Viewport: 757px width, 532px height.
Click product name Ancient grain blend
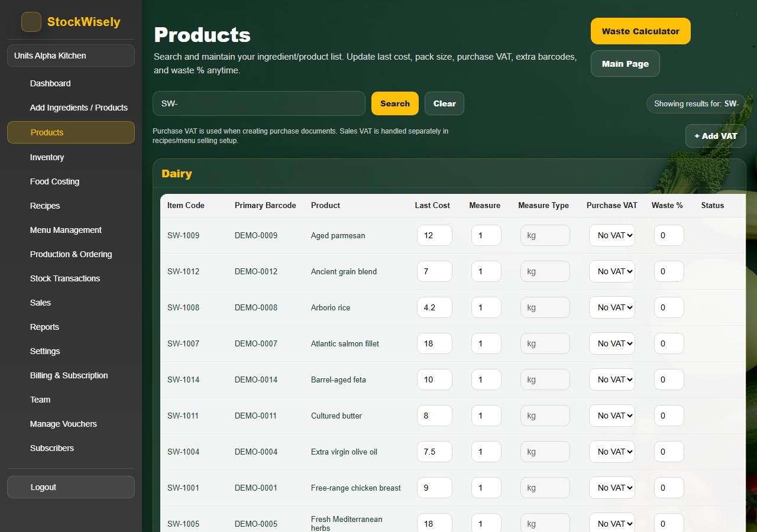(344, 271)
